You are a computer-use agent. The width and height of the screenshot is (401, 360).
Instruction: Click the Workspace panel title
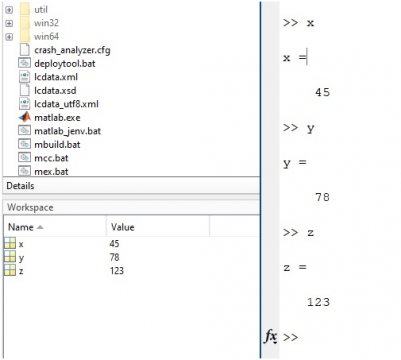pos(30,207)
